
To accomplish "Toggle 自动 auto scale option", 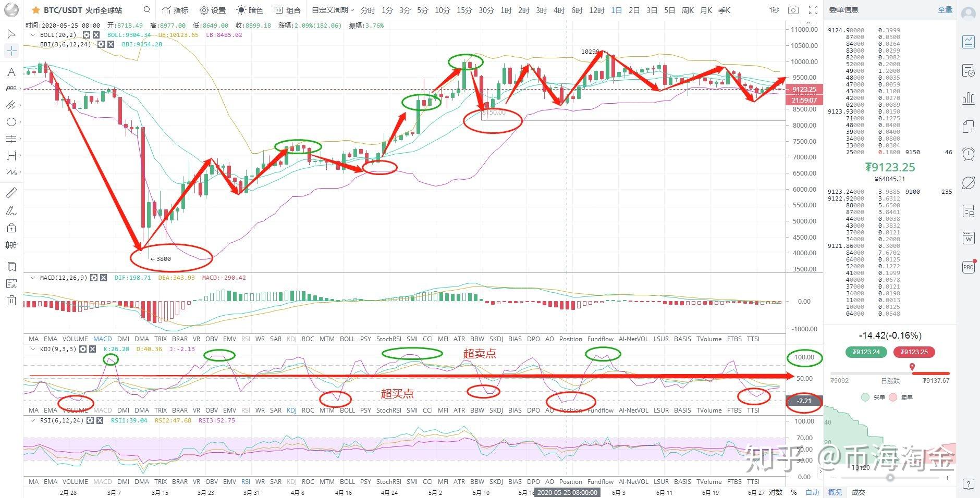I will click(812, 492).
